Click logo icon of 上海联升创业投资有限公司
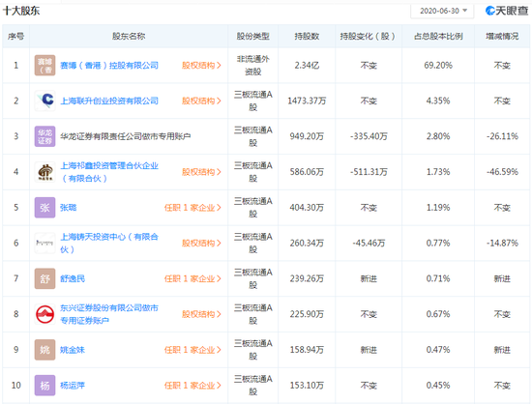The width and height of the screenshot is (532, 404). coord(44,101)
